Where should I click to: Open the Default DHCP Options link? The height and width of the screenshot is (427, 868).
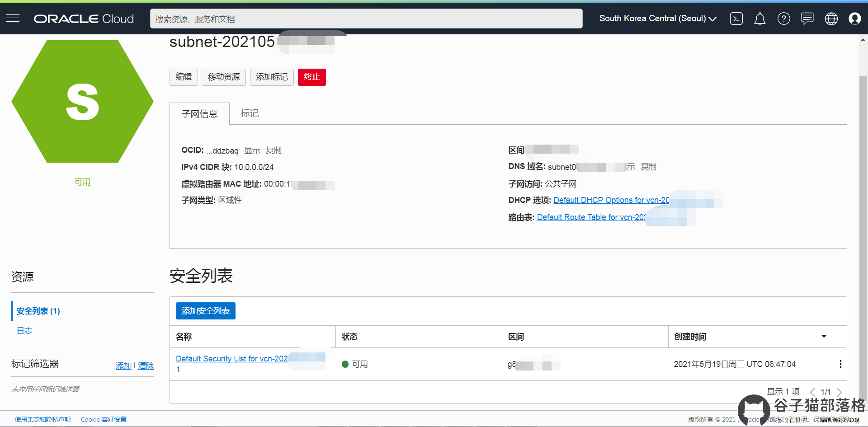pos(611,200)
